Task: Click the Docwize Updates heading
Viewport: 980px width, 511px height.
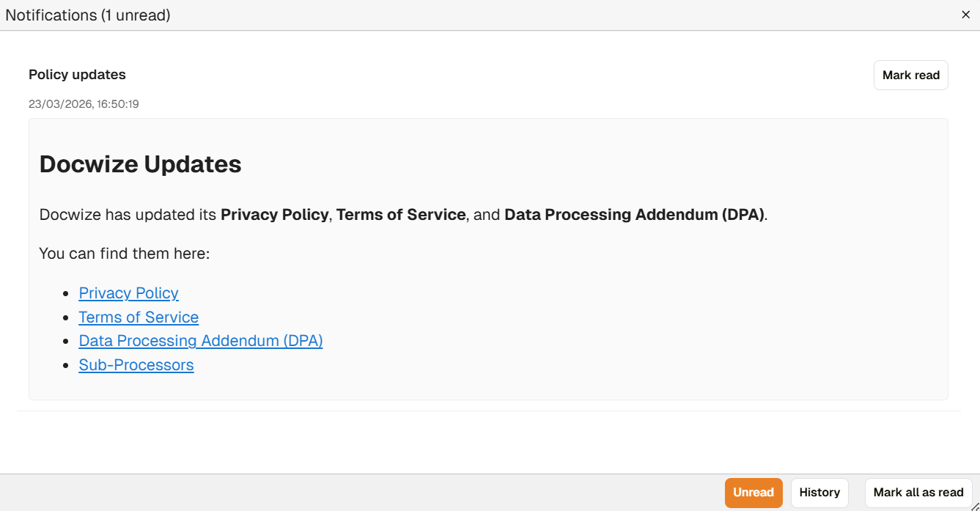Action: [x=140, y=164]
